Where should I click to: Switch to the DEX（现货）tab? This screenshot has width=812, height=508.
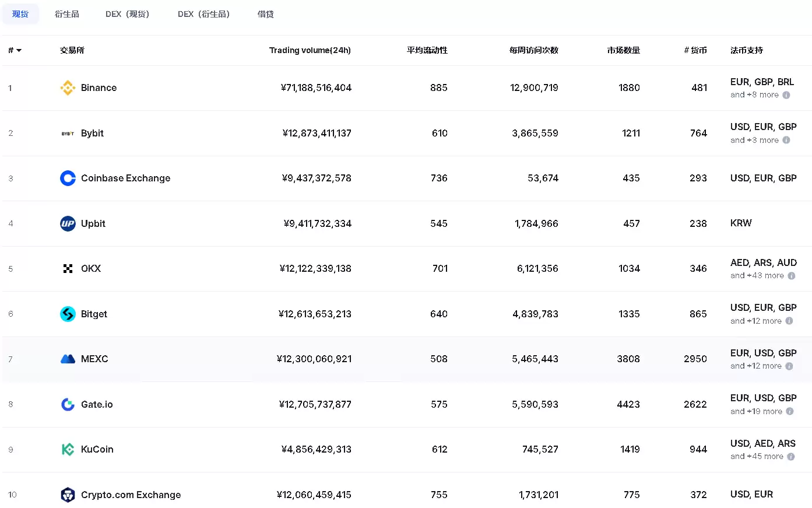[127, 14]
